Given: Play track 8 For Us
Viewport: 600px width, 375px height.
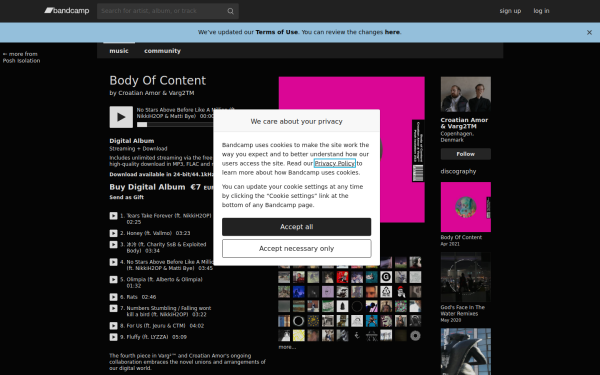Looking at the screenshot, I should [x=113, y=326].
